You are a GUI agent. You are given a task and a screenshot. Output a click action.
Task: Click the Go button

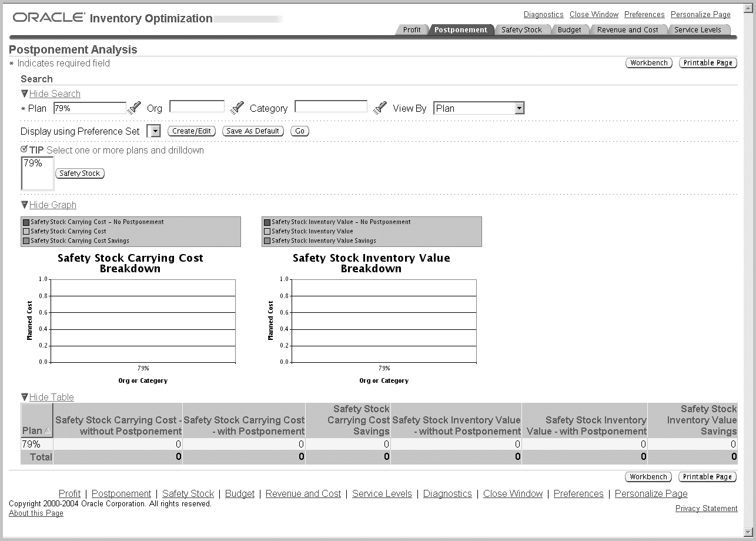[x=300, y=131]
